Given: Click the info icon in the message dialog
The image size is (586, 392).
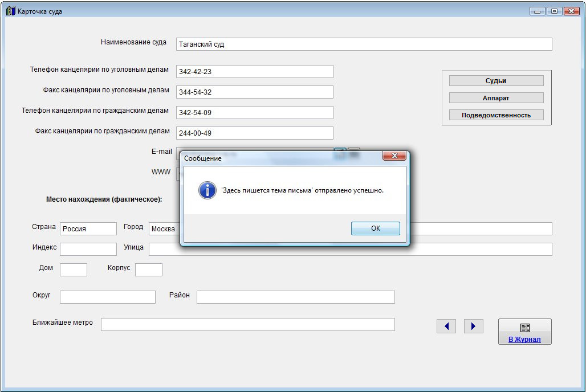Looking at the screenshot, I should click(207, 190).
